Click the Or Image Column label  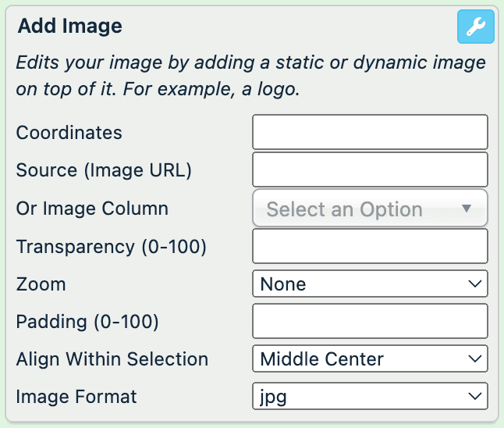pos(92,209)
